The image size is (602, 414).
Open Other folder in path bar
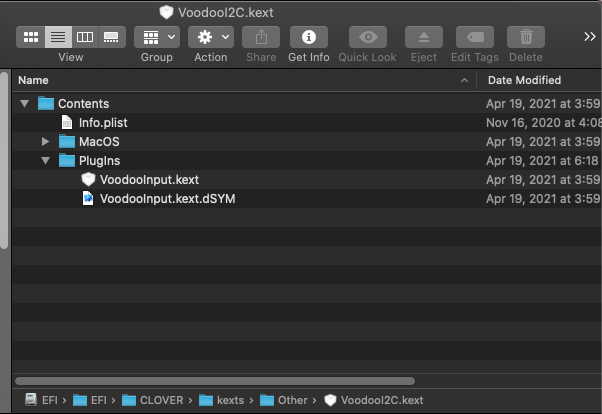coord(284,400)
